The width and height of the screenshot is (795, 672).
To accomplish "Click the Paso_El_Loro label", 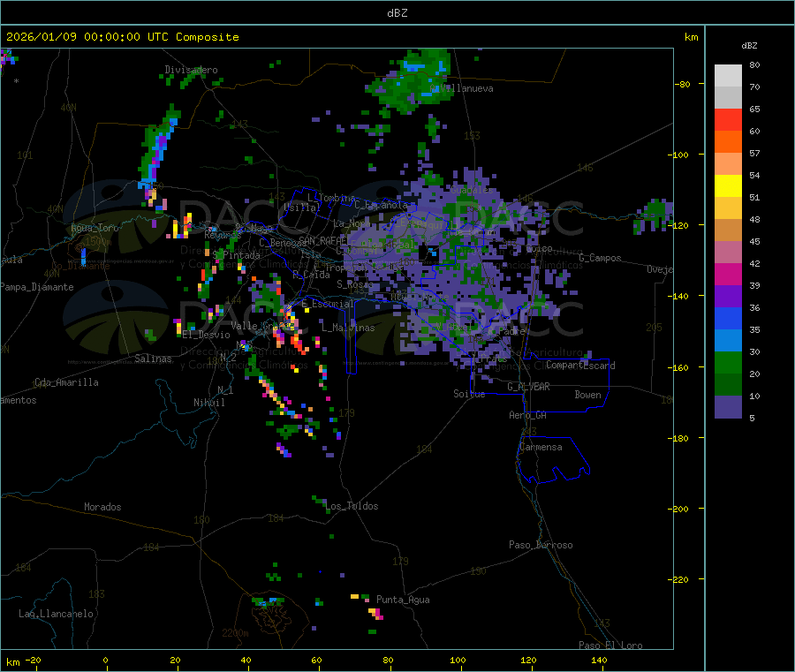I will tap(610, 646).
